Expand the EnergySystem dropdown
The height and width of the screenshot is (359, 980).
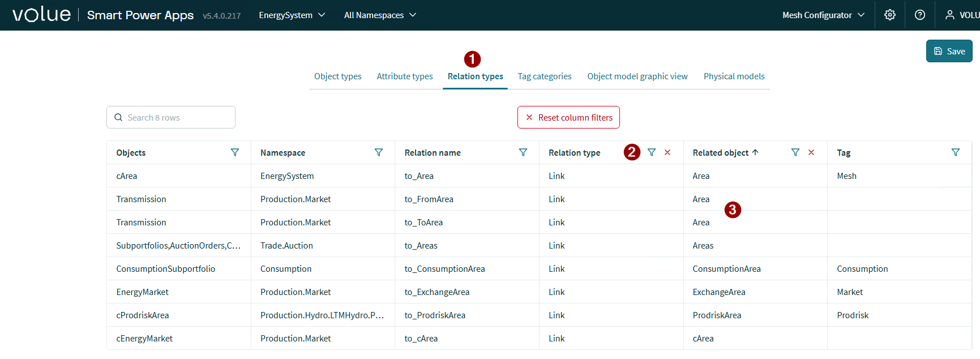tap(292, 15)
